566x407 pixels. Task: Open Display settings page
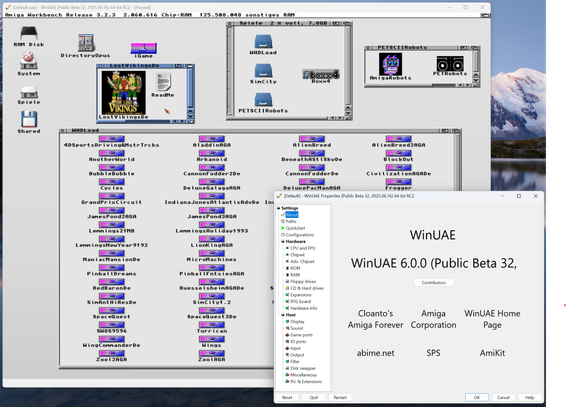coord(297,321)
